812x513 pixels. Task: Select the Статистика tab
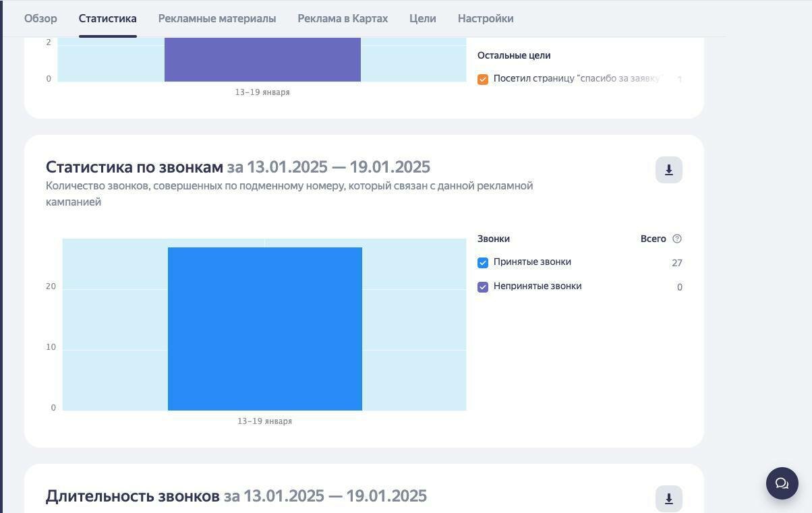(x=107, y=18)
